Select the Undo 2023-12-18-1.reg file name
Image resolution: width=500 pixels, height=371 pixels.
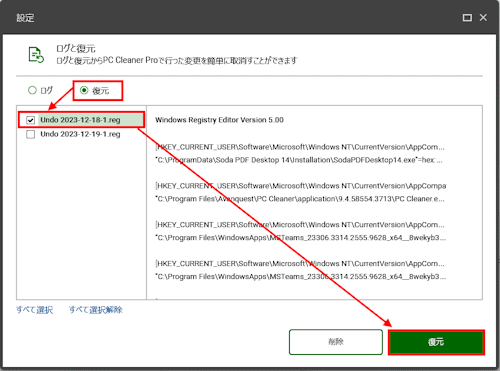pyautogui.click(x=80, y=120)
